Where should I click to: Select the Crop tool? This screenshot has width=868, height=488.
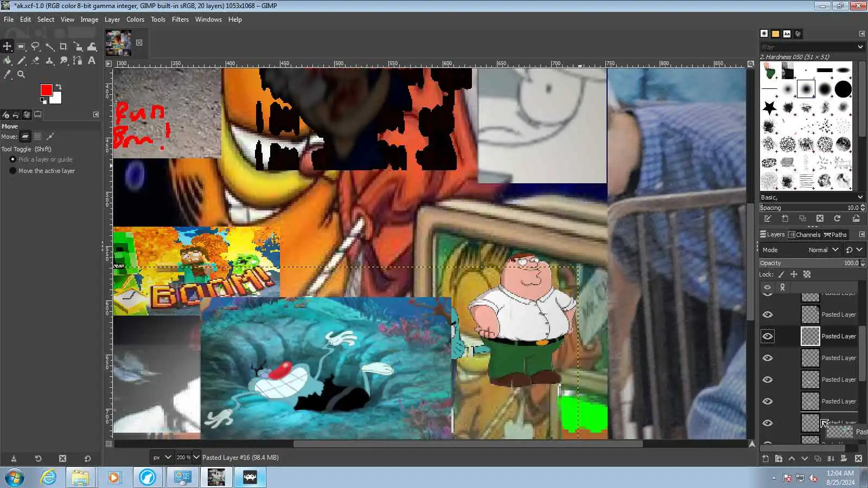[x=63, y=47]
